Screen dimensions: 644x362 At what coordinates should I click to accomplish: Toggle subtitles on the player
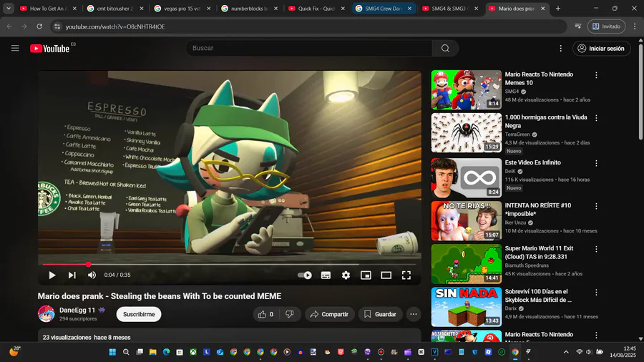[x=326, y=275]
